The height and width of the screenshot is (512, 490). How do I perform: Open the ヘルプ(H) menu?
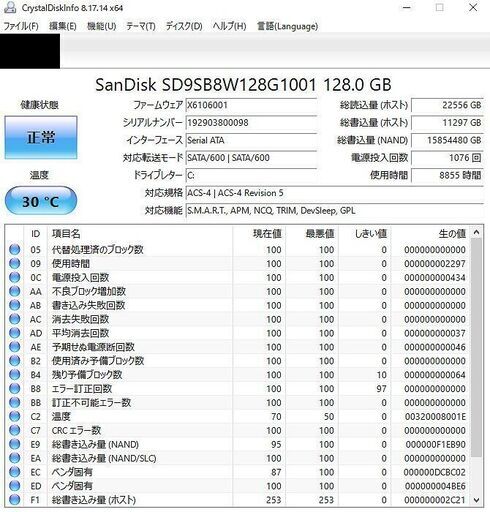coord(229,26)
